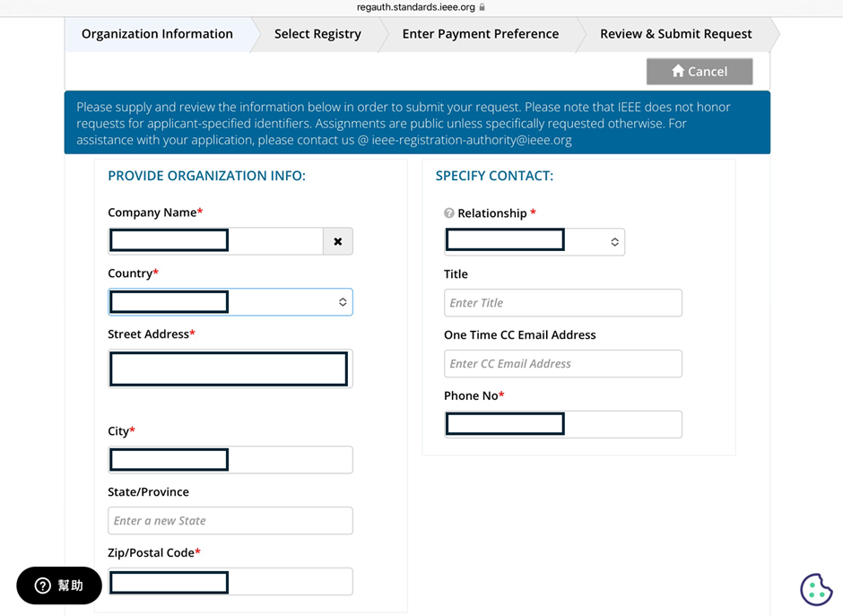Click the lock icon beside the URL

coord(482,7)
